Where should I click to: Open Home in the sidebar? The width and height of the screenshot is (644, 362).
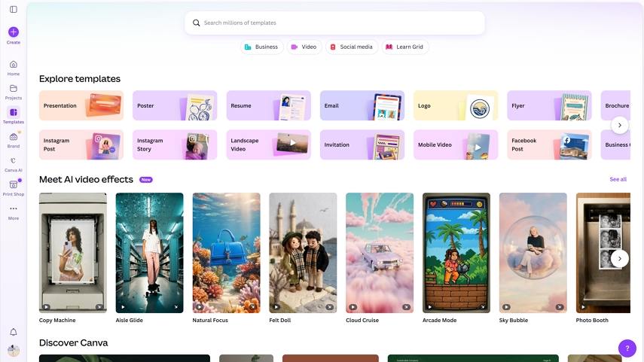14,68
